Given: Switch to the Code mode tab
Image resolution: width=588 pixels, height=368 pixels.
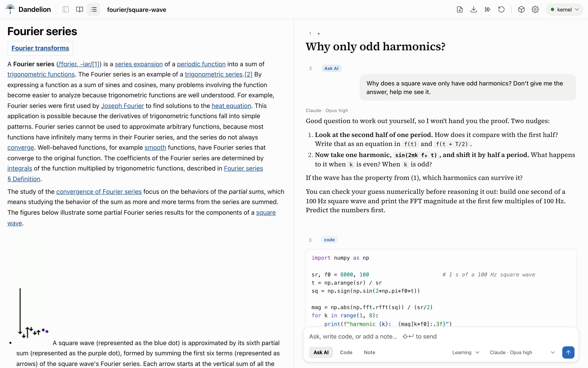Looking at the screenshot, I should [x=346, y=352].
